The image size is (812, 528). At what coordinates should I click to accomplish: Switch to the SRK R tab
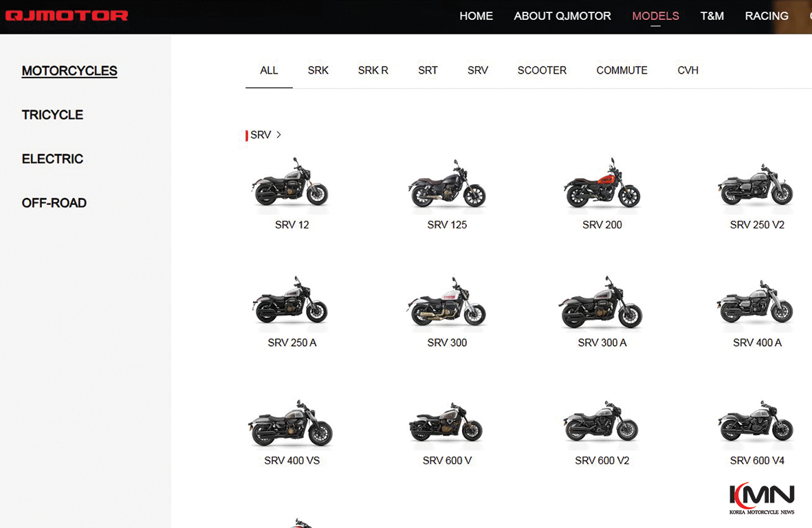point(373,70)
